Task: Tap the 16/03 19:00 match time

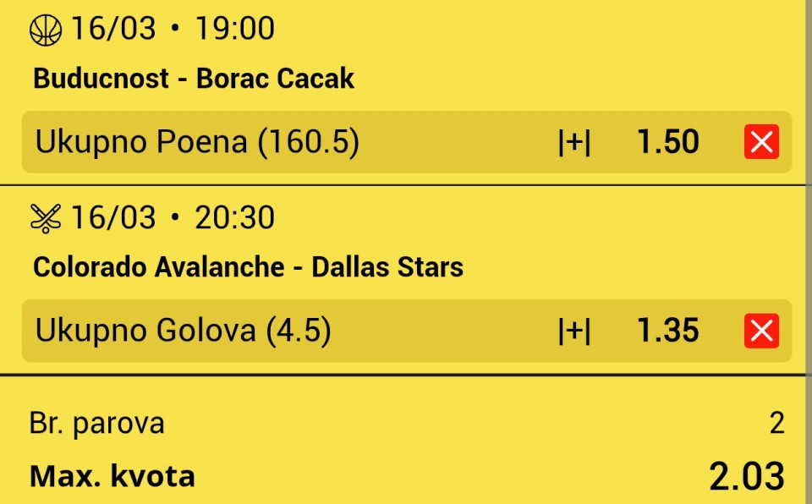Action: (173, 29)
